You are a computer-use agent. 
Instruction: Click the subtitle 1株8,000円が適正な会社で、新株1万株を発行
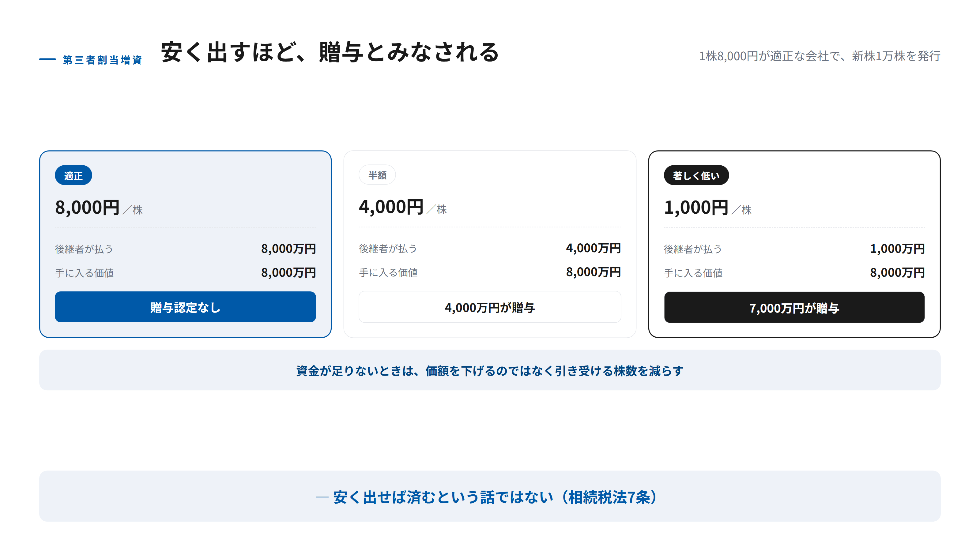[x=820, y=56]
